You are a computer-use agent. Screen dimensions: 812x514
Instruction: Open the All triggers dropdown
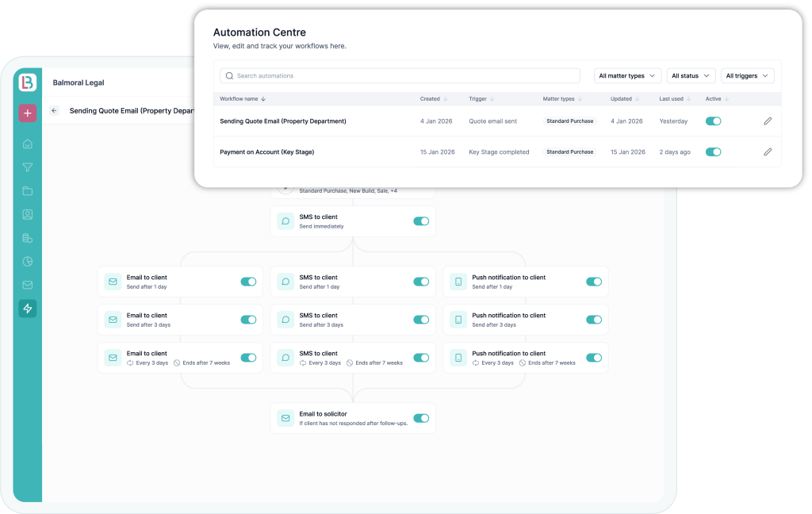click(x=747, y=76)
